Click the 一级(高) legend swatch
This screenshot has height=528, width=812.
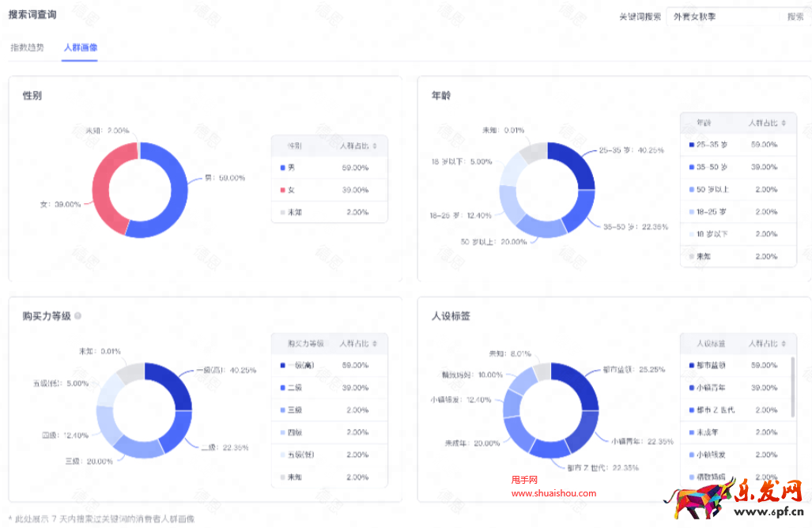(x=283, y=365)
